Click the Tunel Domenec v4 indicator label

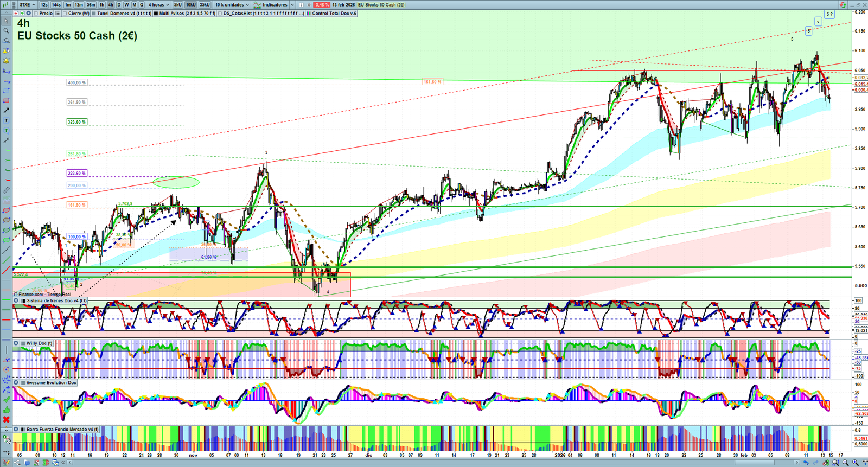click(x=124, y=13)
